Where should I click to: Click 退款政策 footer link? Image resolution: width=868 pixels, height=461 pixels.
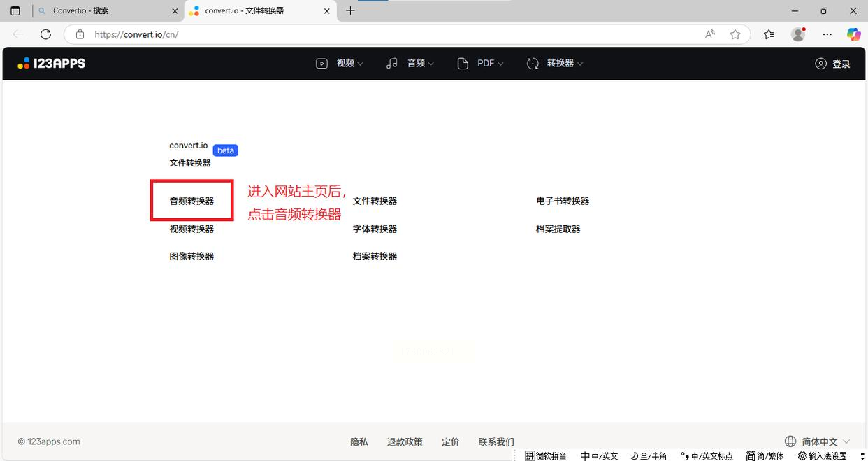[405, 441]
